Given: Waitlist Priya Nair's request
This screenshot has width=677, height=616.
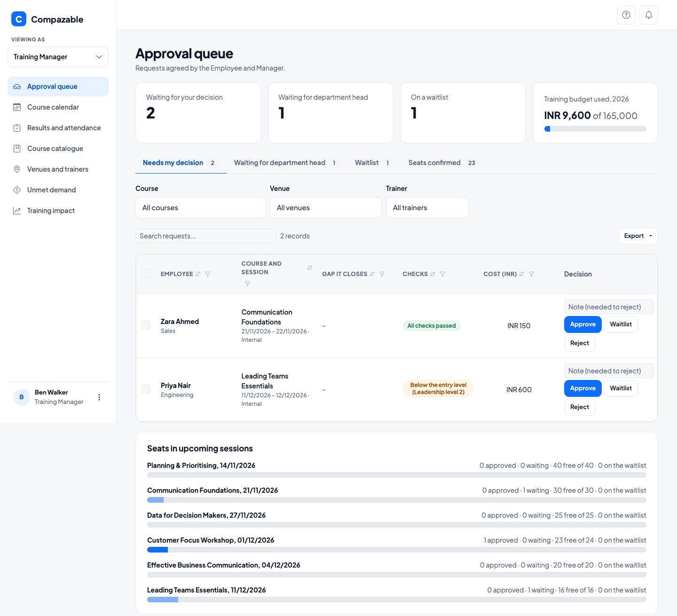Looking at the screenshot, I should (x=621, y=388).
